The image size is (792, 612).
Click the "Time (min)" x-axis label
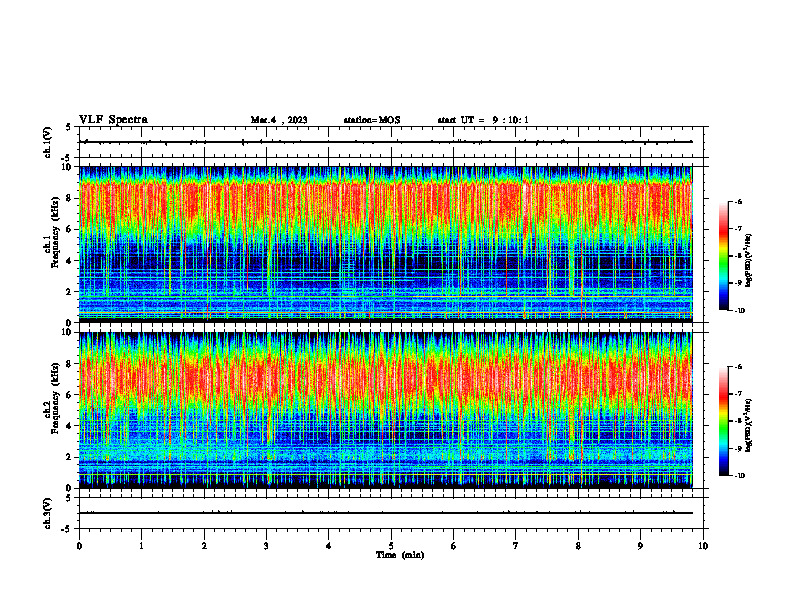pos(400,555)
